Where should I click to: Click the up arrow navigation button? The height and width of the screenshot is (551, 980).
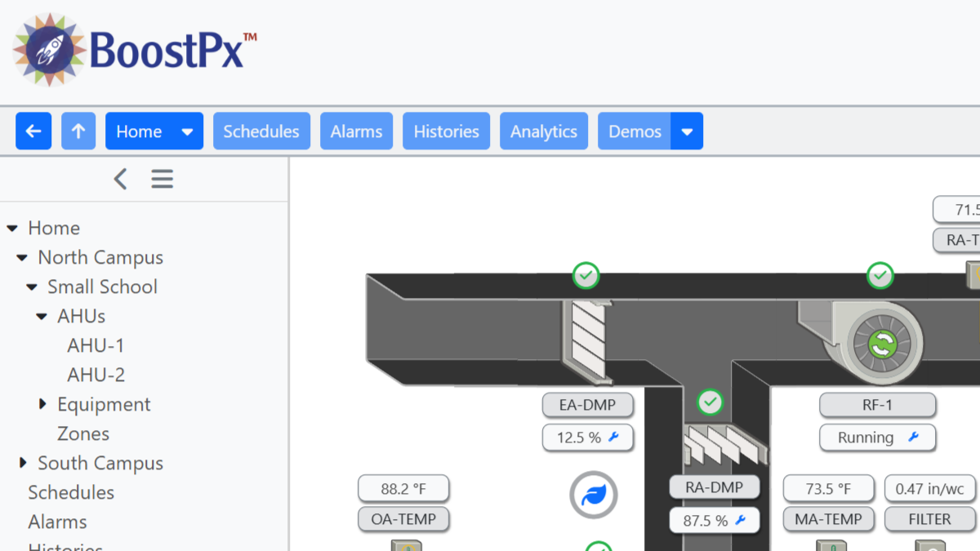pyautogui.click(x=78, y=131)
